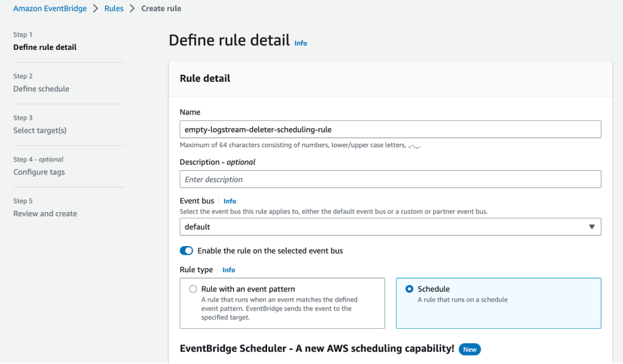The height and width of the screenshot is (364, 623).
Task: Click the New badge beside EventBridge Scheduler
Action: point(470,349)
